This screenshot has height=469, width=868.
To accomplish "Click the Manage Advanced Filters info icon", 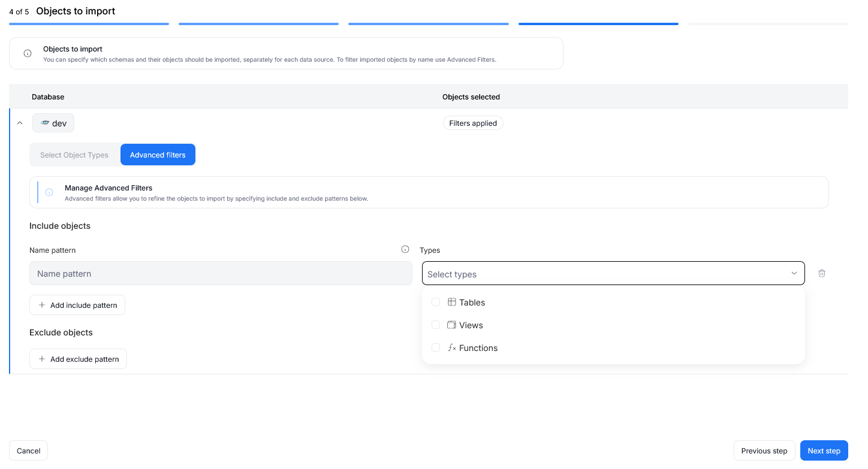I will [49, 192].
